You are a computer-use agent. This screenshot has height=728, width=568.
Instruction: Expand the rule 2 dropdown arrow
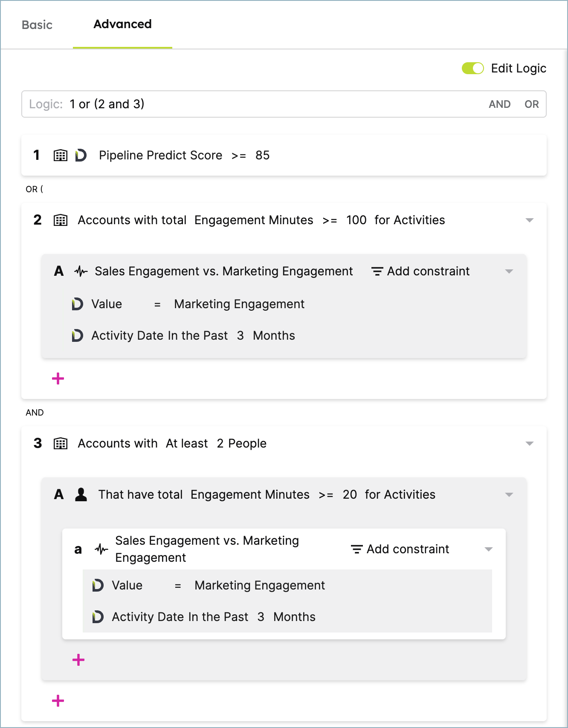[530, 220]
